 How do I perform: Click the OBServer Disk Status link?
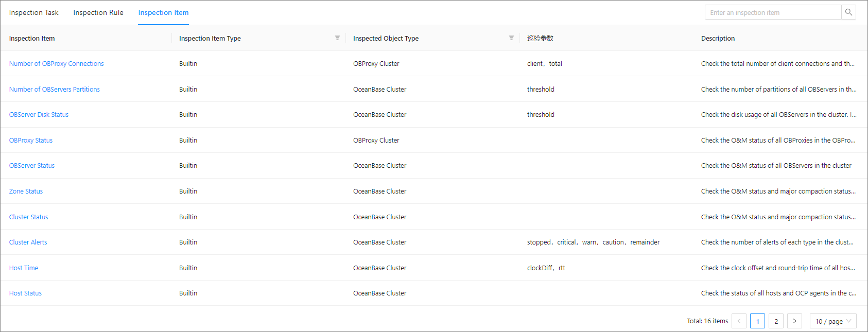coord(39,115)
